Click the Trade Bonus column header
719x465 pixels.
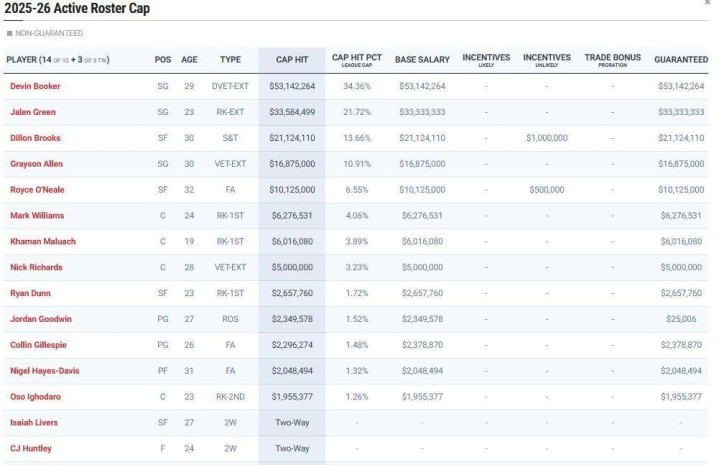point(612,60)
